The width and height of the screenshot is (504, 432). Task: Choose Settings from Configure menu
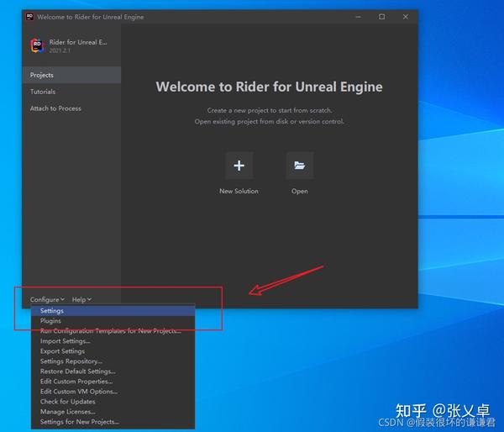pos(113,311)
